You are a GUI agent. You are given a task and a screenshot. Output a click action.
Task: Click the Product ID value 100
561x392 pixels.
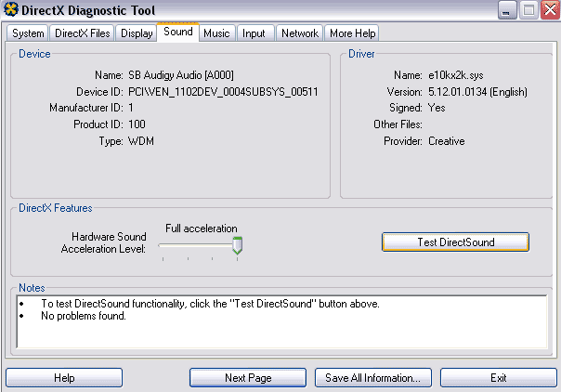(x=137, y=124)
